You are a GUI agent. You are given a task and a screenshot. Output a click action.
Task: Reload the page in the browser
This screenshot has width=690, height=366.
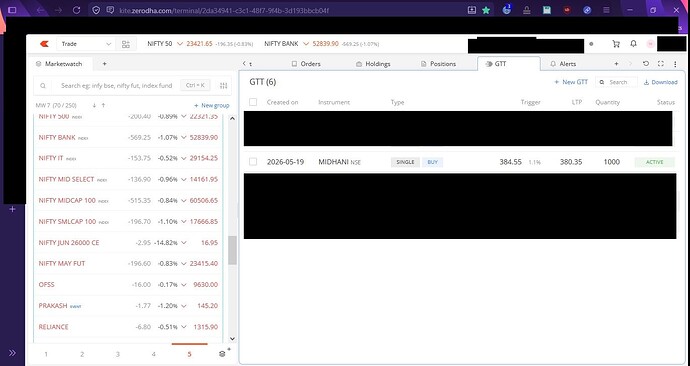click(x=77, y=10)
